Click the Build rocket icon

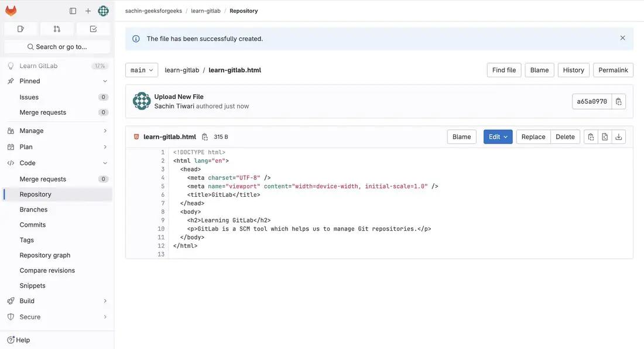click(x=11, y=300)
